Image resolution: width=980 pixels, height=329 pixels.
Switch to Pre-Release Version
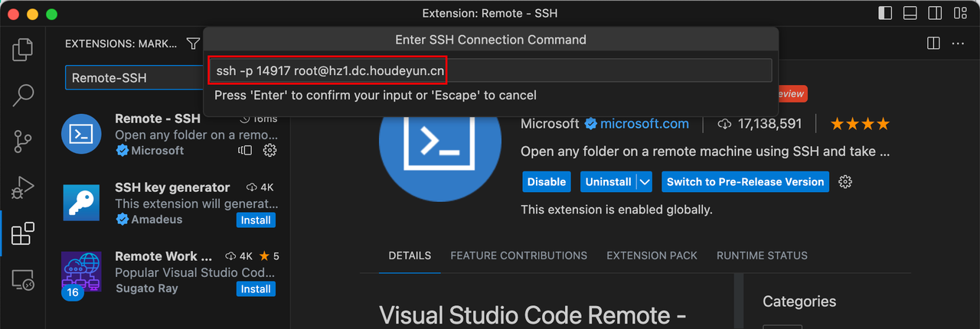pos(745,181)
